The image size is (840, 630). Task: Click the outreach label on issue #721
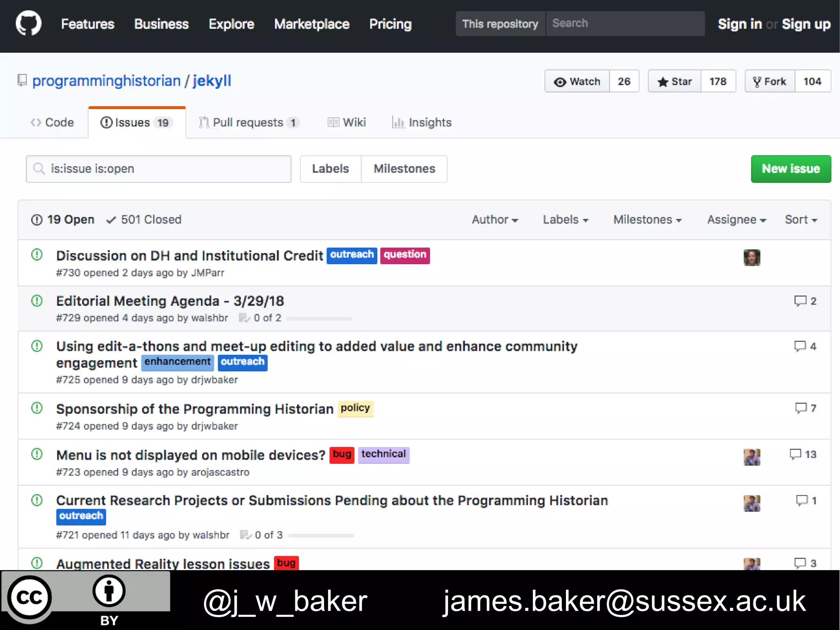[81, 517]
